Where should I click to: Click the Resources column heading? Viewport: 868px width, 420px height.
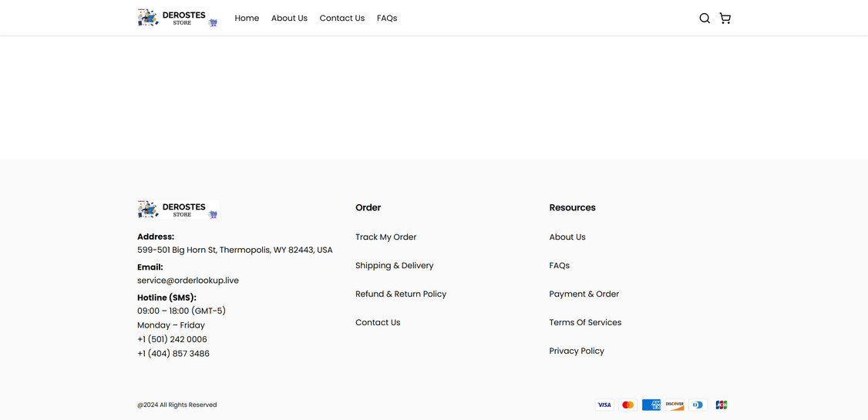[x=573, y=207]
